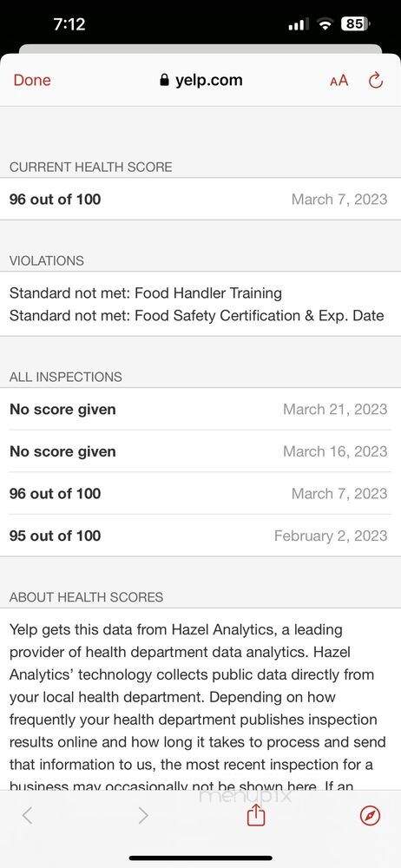401x868 pixels.
Task: Open the 96 out of 100 inspection in All Inspections
Action: click(200, 493)
